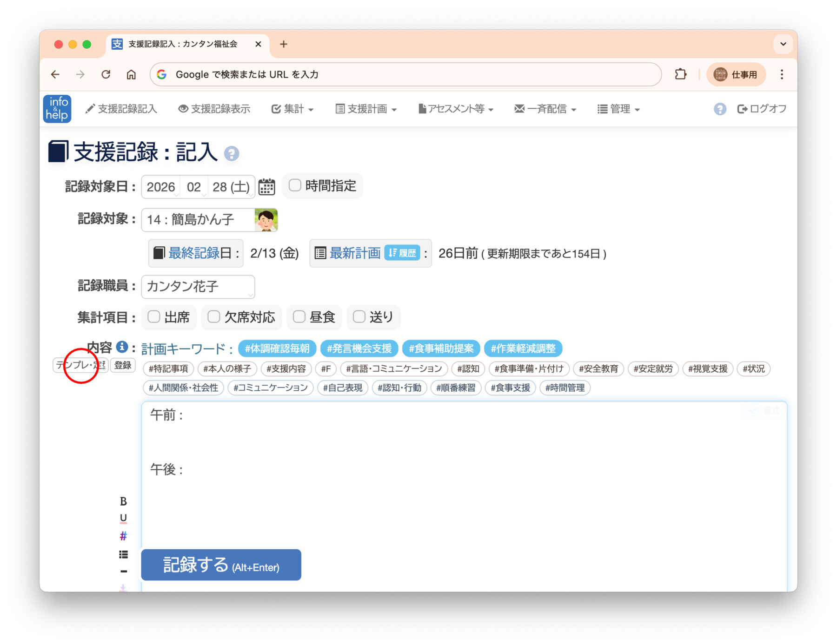Click the info & help logo icon
Viewport: 837px width, 644px height.
pyautogui.click(x=57, y=109)
